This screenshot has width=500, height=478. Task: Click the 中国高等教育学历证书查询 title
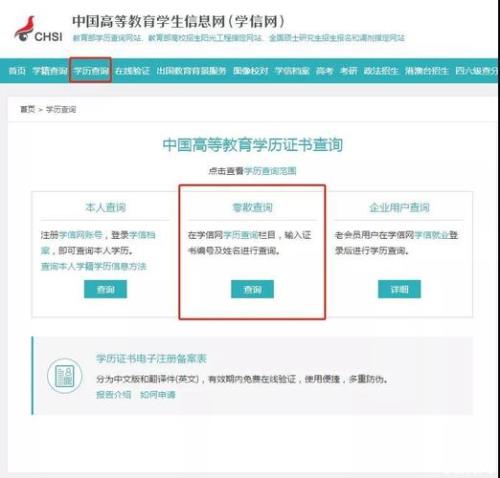(x=253, y=145)
